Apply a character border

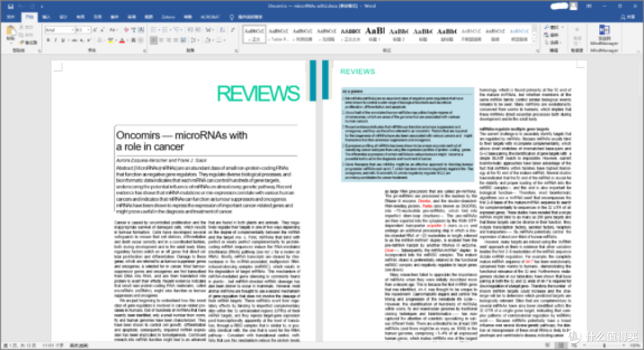click(x=141, y=30)
